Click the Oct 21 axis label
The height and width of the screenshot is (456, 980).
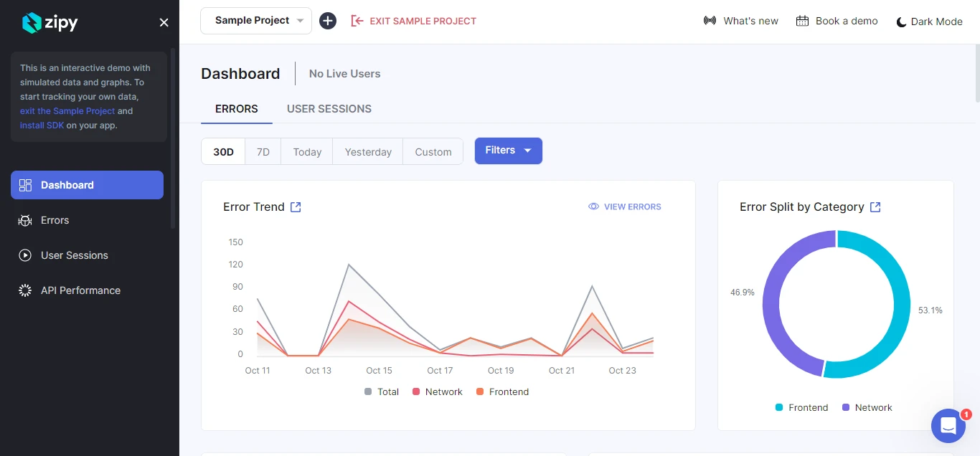point(562,371)
